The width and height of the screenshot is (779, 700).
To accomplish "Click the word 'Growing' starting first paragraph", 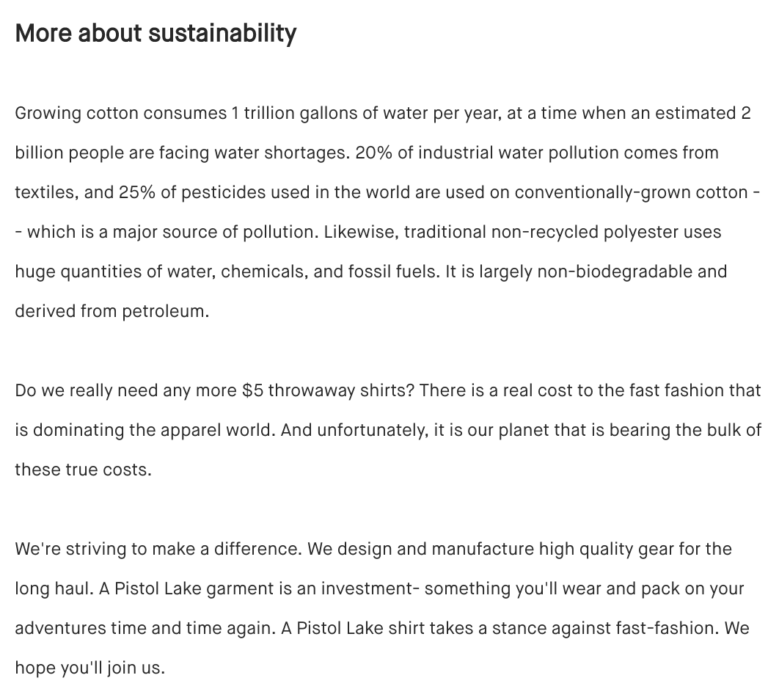I will [x=48, y=114].
